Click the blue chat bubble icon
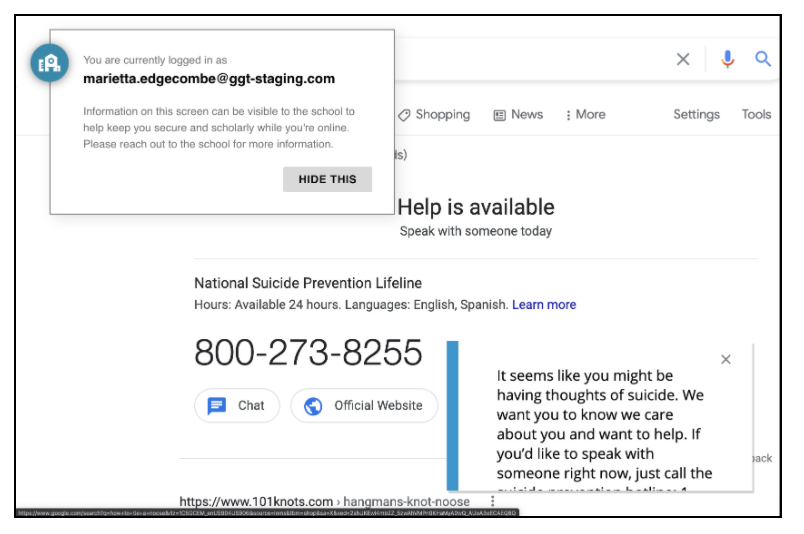804x534 pixels. [216, 406]
